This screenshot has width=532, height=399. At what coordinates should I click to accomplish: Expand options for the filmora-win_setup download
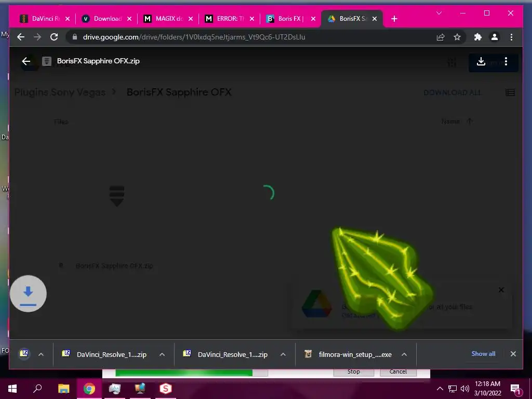[404, 354]
